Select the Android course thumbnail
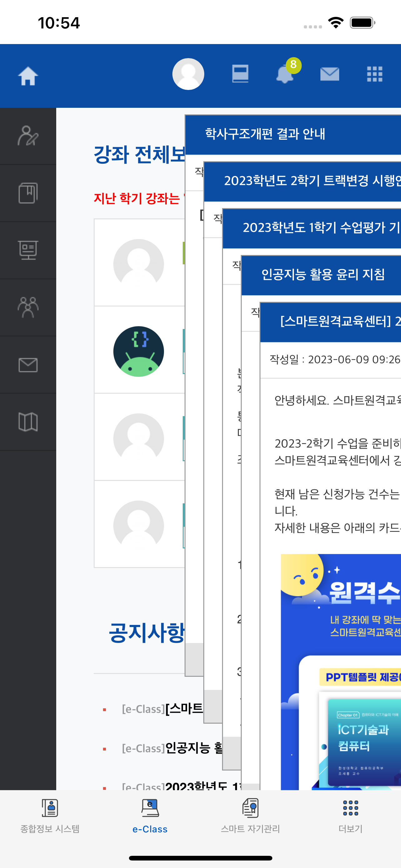The image size is (401, 868). (139, 352)
